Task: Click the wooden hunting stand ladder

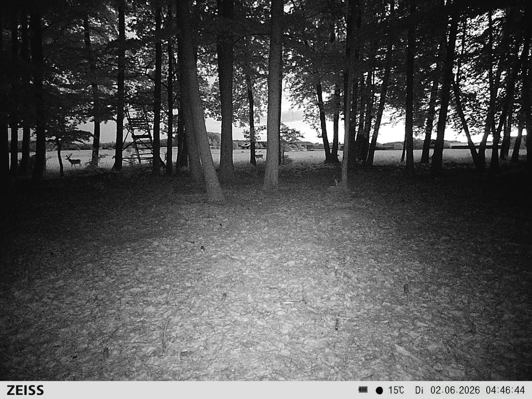Action: point(139,136)
